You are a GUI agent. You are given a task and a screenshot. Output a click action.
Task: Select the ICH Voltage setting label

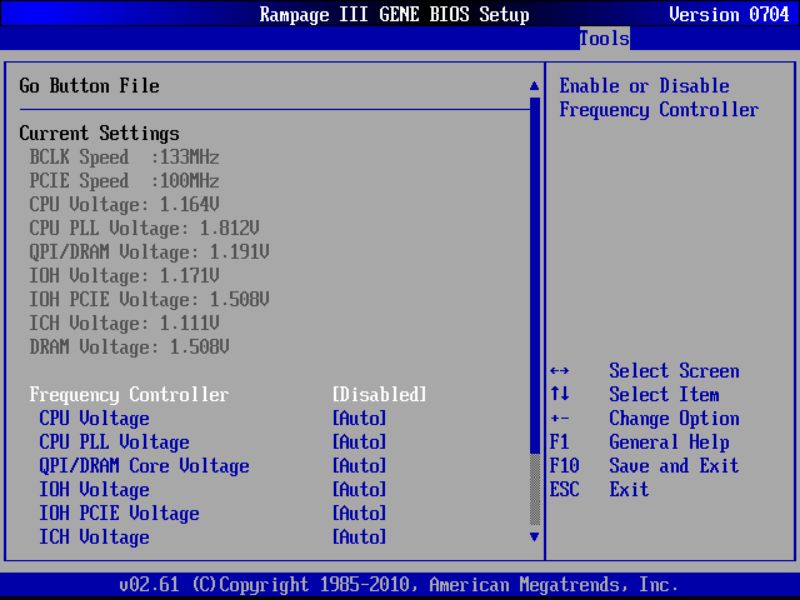click(x=94, y=537)
